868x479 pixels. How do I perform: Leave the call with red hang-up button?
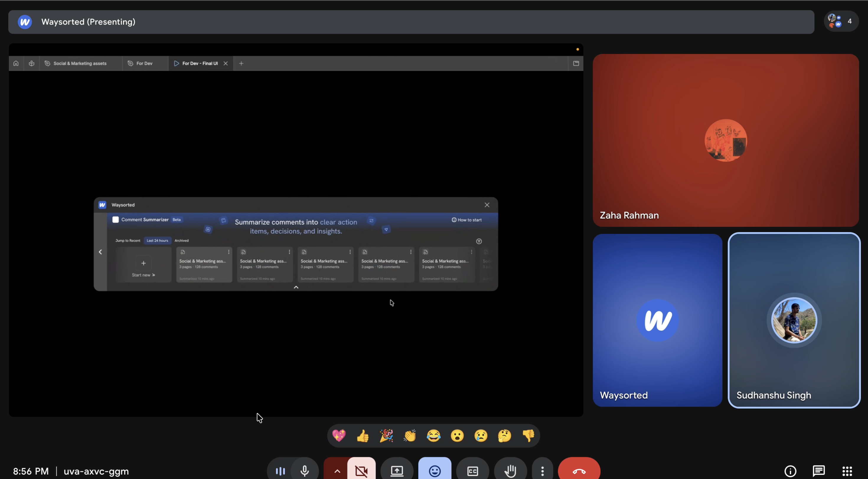(579, 470)
